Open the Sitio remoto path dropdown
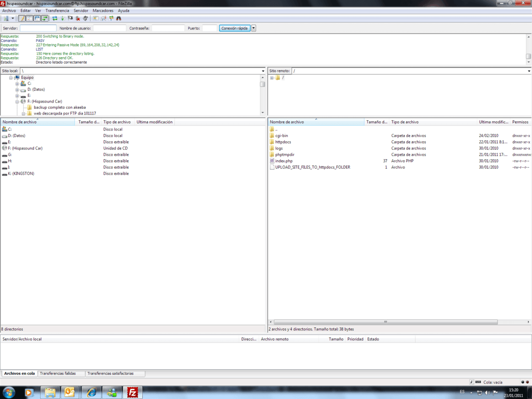 pyautogui.click(x=529, y=71)
